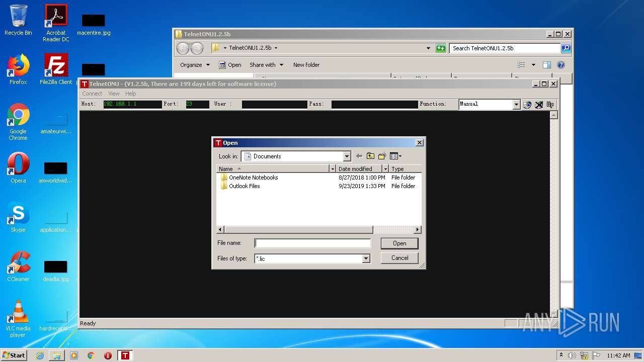Image resolution: width=644 pixels, height=362 pixels.
Task: Click the volume icon in system tray
Action: pyautogui.click(x=572, y=355)
